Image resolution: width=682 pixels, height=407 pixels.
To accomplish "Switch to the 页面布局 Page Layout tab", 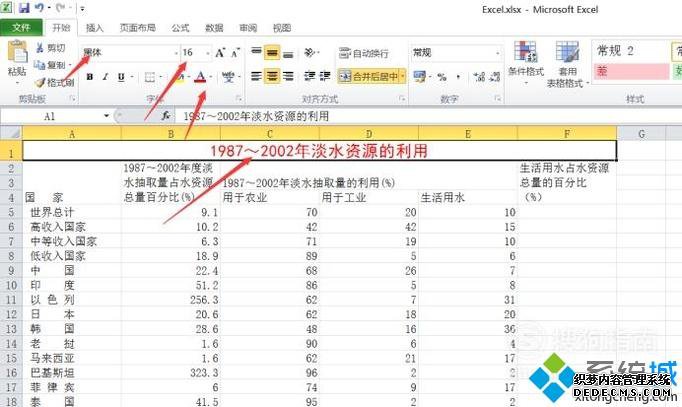I will point(137,28).
